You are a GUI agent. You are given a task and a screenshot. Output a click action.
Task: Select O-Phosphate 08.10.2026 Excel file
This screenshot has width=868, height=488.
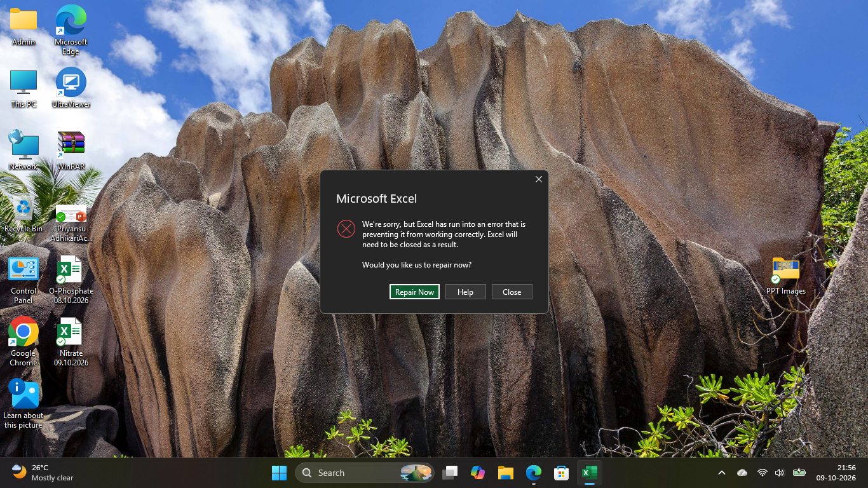click(x=71, y=280)
